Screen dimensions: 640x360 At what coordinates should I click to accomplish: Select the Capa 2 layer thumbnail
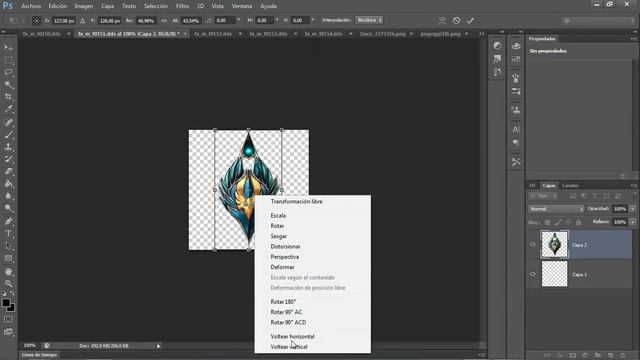(554, 244)
